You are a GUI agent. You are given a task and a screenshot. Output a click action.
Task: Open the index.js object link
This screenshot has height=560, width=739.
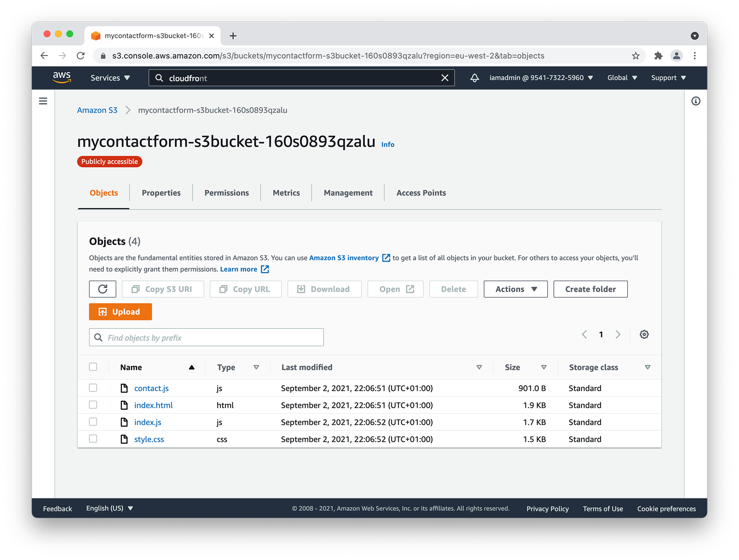point(148,422)
